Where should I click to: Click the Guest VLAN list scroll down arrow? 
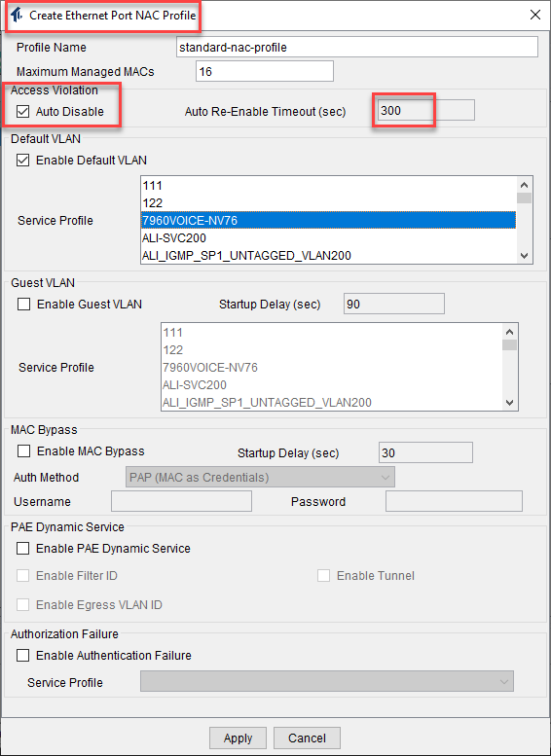[509, 403]
